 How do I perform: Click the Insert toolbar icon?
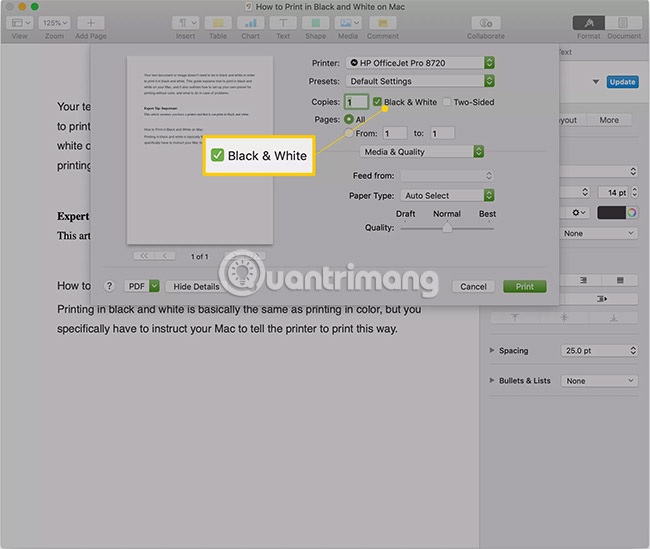(x=185, y=23)
